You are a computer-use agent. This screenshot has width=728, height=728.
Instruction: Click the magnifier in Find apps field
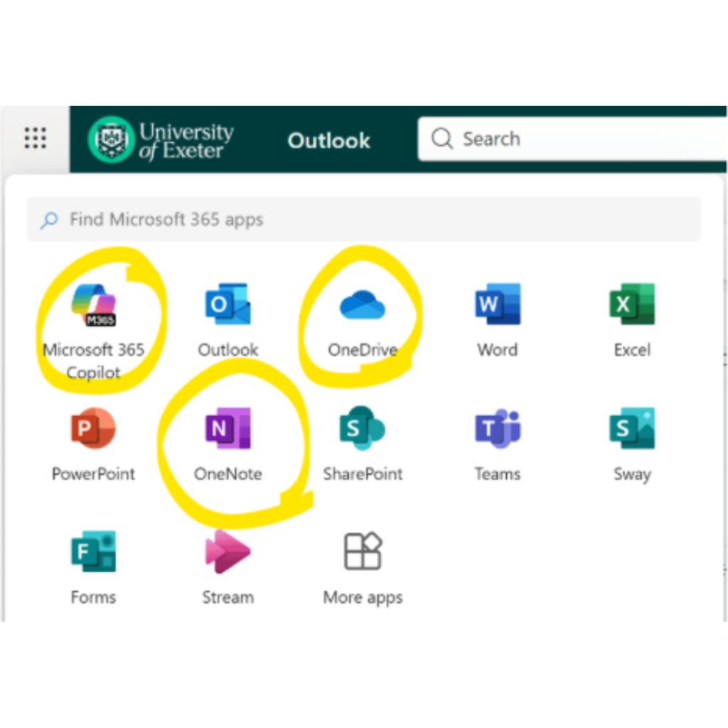click(x=49, y=220)
